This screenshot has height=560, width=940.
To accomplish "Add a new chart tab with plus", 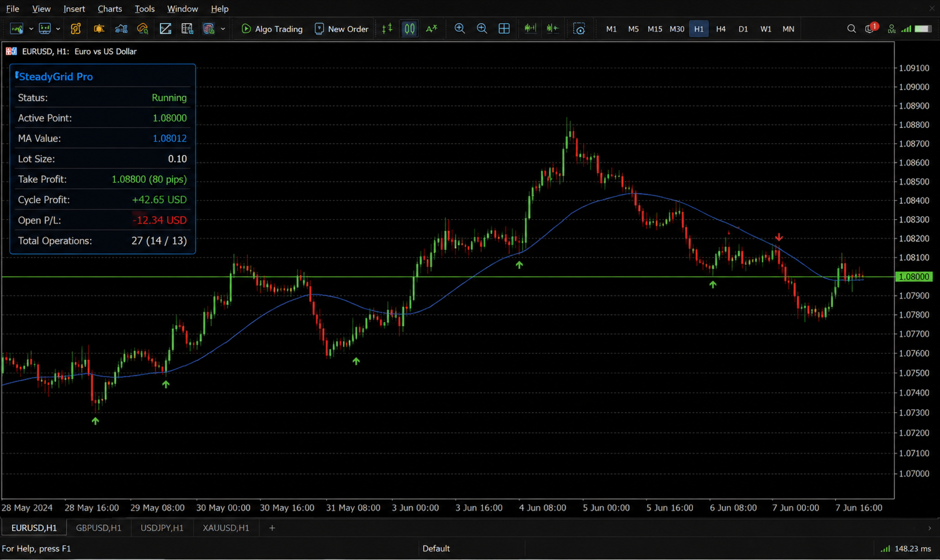I will click(x=272, y=528).
